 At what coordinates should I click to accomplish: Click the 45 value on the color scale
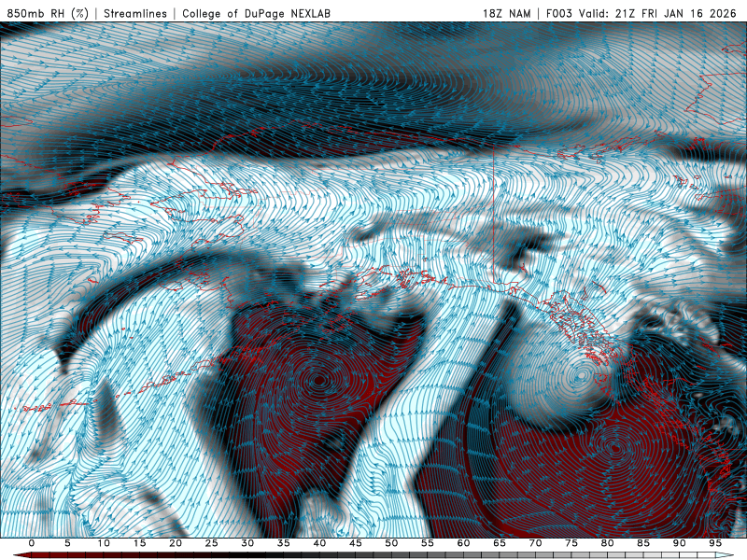pyautogui.click(x=356, y=543)
